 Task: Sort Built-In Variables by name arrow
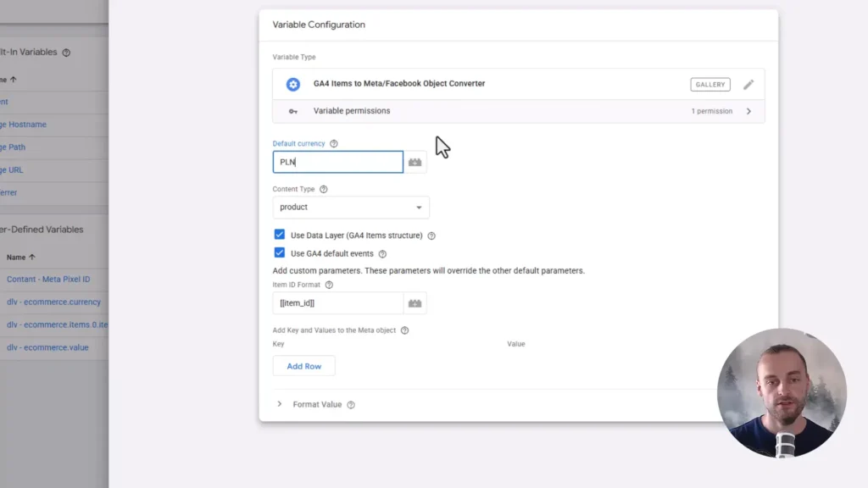click(14, 80)
